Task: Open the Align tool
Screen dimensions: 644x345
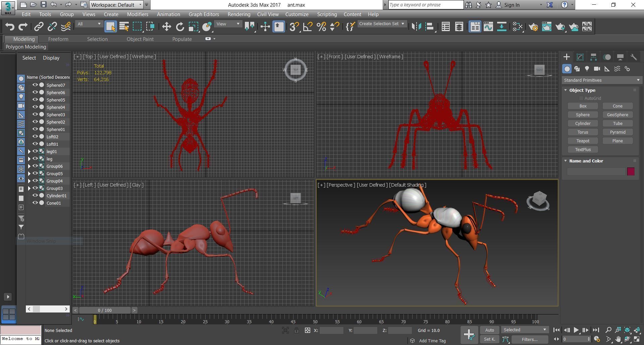Action: pos(430,26)
